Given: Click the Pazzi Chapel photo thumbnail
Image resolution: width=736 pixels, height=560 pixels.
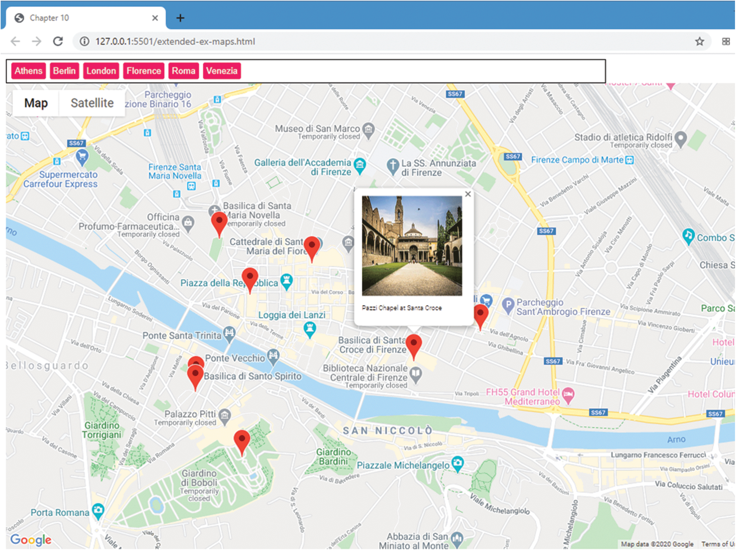Looking at the screenshot, I should pos(412,246).
